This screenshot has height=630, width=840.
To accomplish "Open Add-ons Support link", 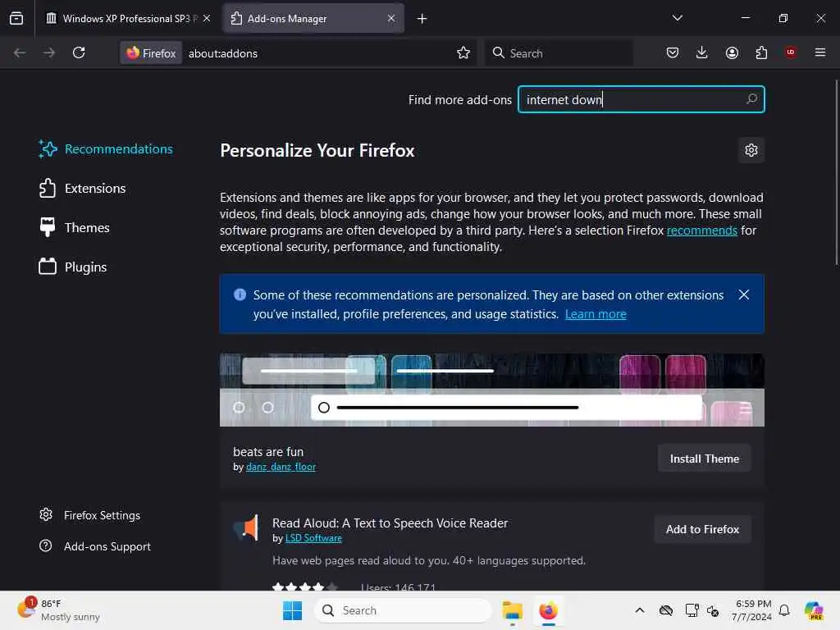I will click(x=95, y=546).
